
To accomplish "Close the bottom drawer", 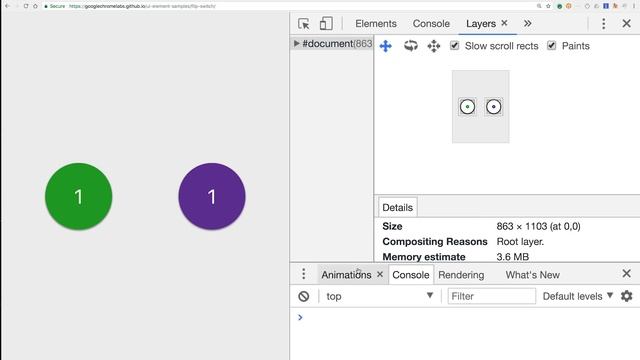I will [627, 273].
